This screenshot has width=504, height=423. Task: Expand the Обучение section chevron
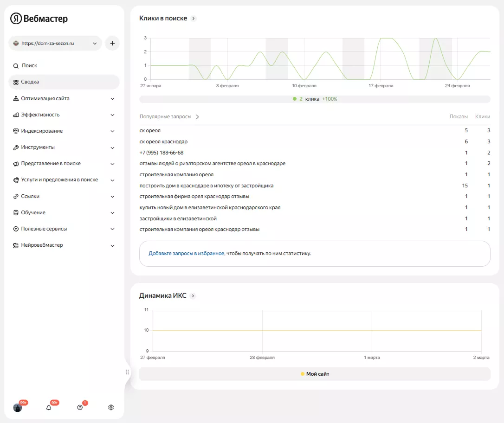click(x=112, y=212)
